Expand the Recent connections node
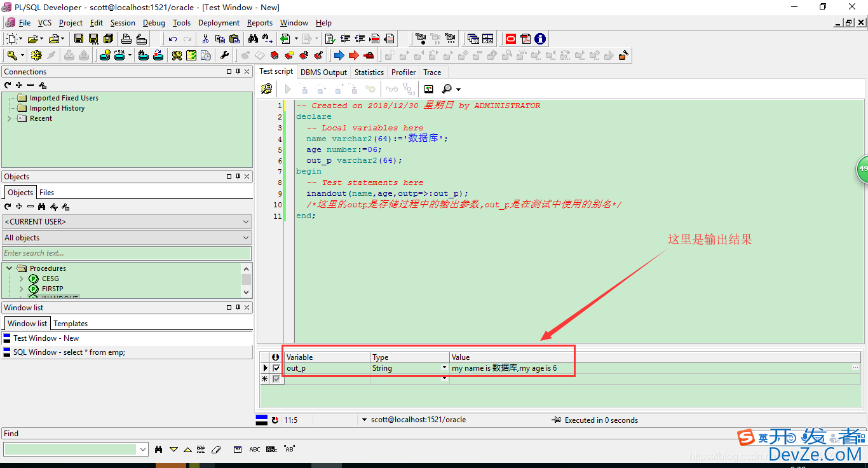 (x=9, y=118)
